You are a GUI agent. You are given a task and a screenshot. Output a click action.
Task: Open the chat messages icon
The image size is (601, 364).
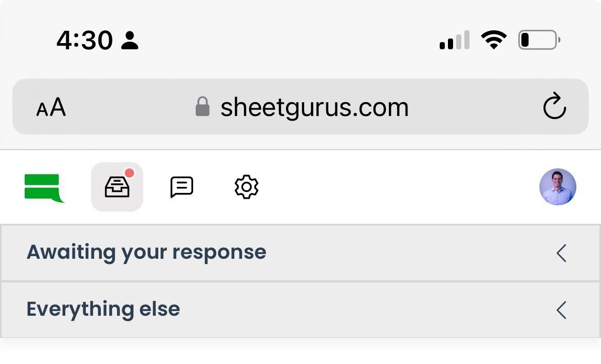coord(182,187)
